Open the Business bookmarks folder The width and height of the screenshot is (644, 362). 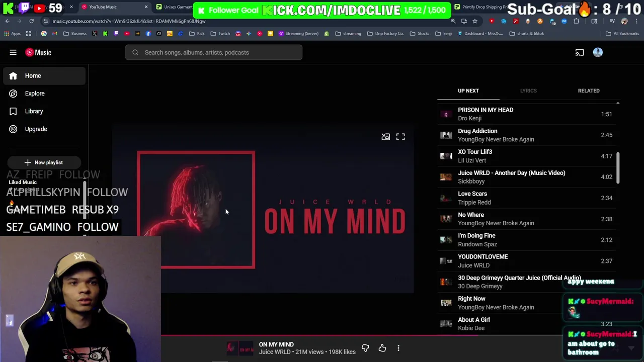coord(75,33)
